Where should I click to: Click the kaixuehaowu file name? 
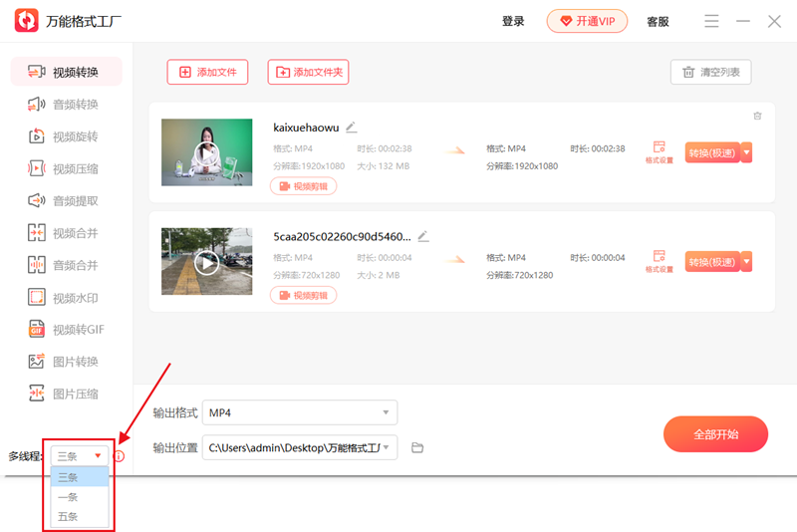tap(306, 128)
